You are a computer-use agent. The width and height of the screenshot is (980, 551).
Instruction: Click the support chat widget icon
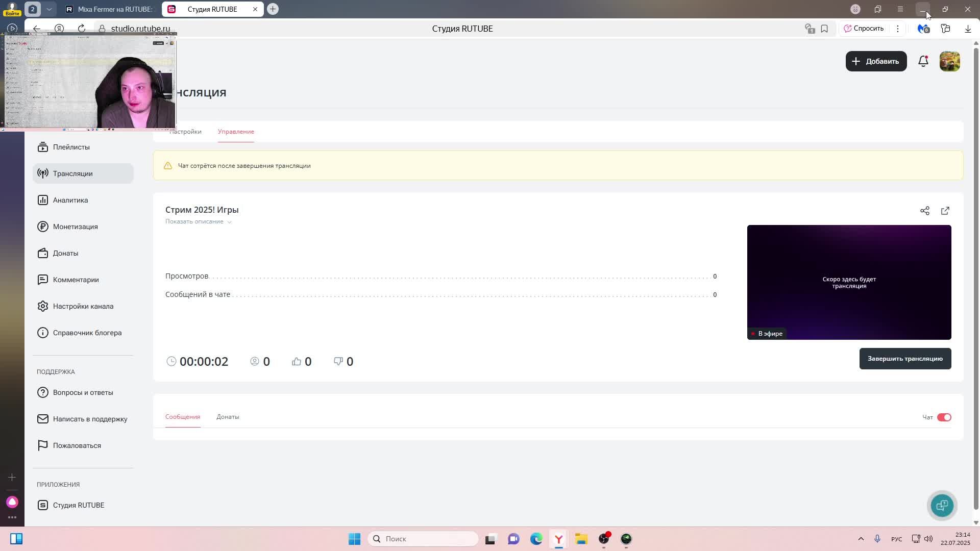pos(942,505)
